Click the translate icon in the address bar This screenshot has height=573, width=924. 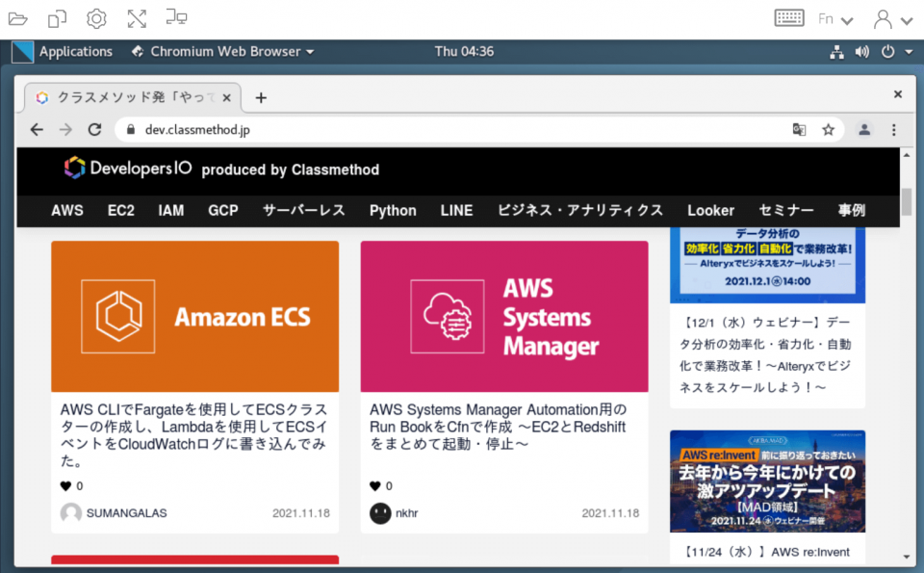(x=799, y=129)
